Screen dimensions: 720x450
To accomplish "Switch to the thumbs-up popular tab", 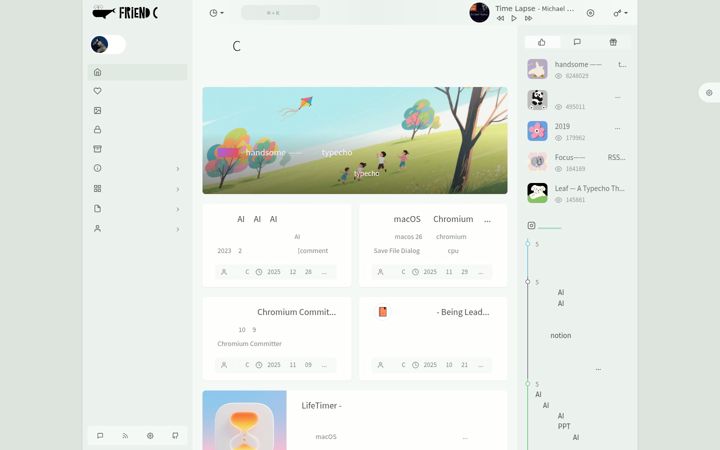I will (x=542, y=42).
